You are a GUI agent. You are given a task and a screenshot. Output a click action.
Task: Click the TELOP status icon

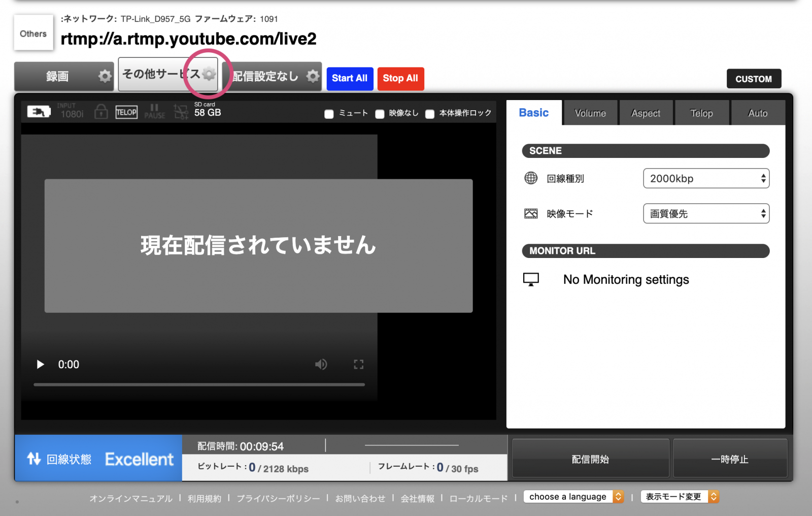[x=126, y=112]
